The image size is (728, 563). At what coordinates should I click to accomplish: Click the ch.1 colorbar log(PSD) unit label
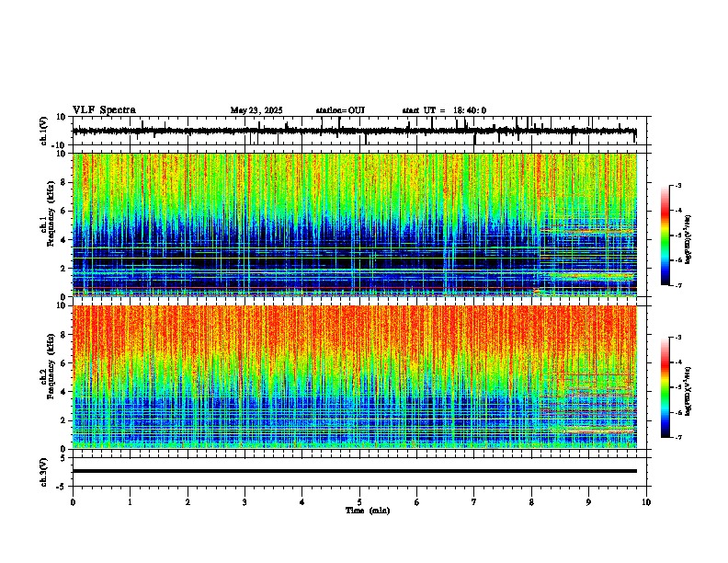[x=688, y=240]
